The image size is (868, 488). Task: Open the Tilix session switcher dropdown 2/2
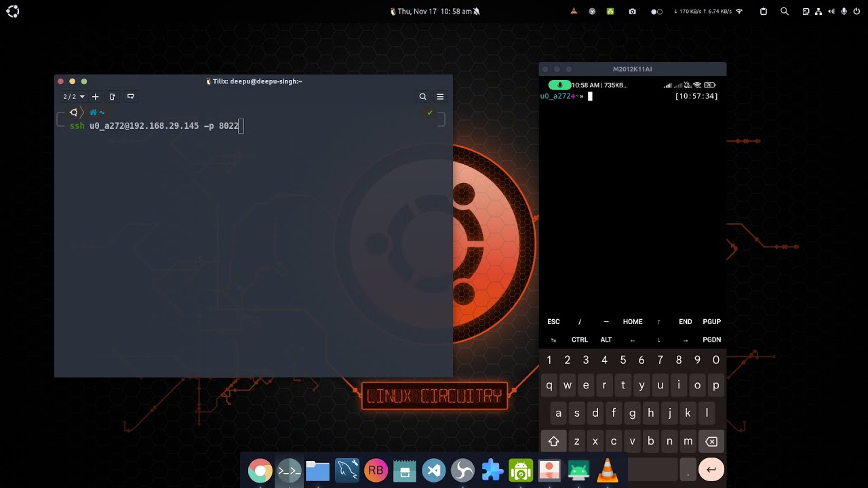click(x=74, y=97)
